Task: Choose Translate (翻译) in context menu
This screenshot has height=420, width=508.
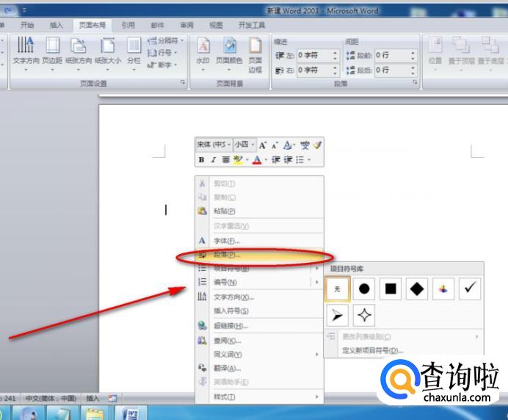Action: coord(259,368)
